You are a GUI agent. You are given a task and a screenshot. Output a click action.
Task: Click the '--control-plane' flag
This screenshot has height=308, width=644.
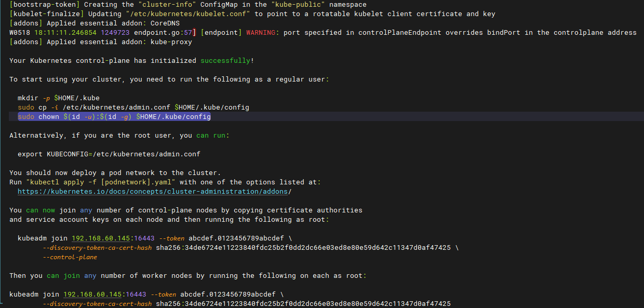(x=70, y=257)
